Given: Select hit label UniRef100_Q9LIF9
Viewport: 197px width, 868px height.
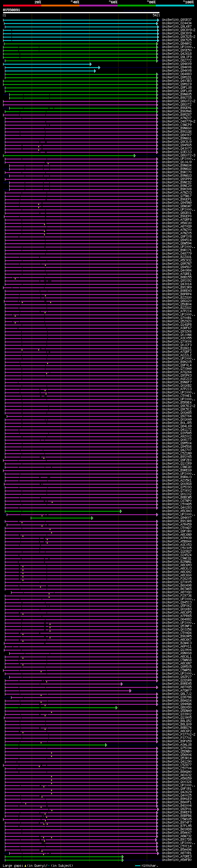Looking at the screenshot, I should coord(177,57).
